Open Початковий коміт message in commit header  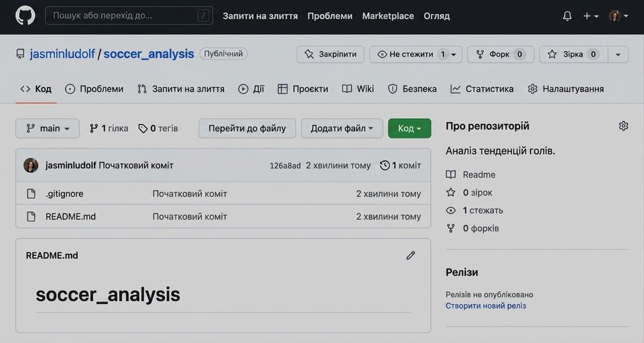pos(136,165)
